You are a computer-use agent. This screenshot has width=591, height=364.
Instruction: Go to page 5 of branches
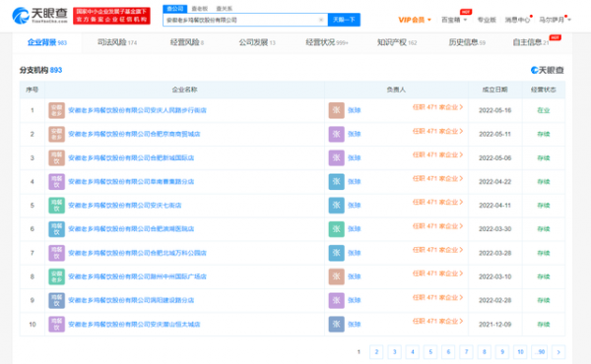430,352
